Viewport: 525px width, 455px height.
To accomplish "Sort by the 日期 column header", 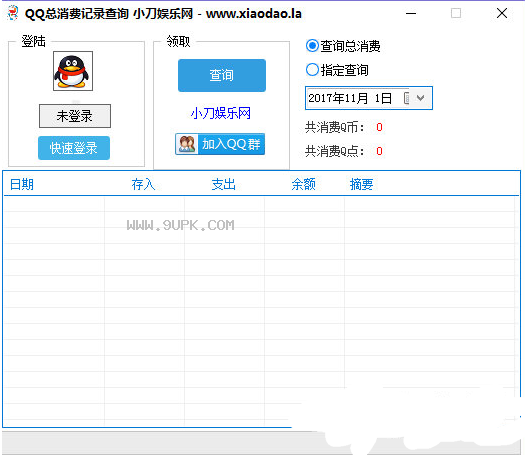I will coord(22,184).
